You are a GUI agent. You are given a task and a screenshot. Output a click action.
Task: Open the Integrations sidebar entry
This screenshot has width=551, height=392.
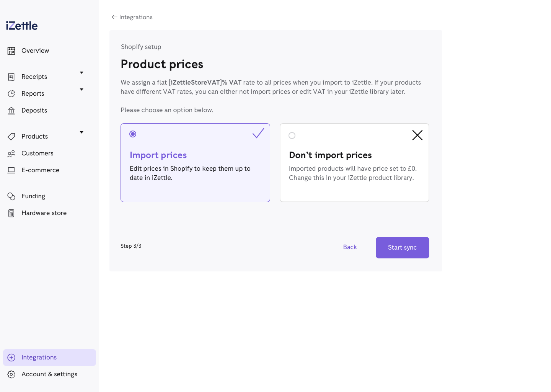pos(39,357)
